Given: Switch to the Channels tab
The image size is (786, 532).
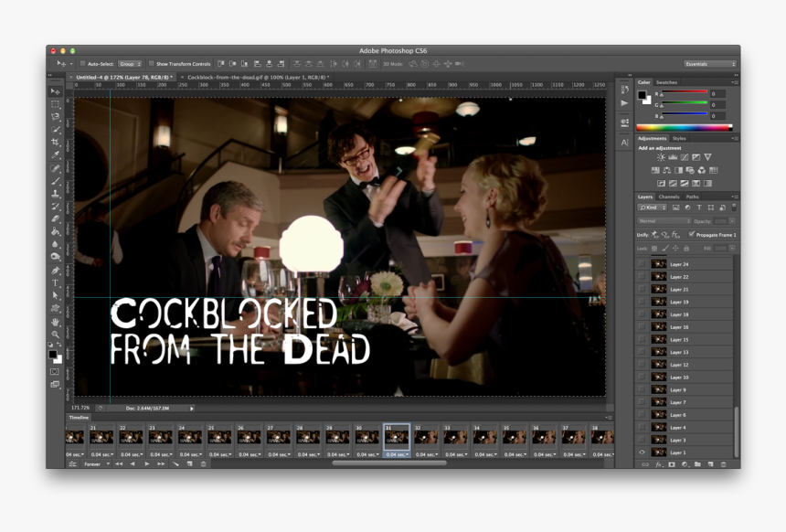Looking at the screenshot, I should 669,197.
